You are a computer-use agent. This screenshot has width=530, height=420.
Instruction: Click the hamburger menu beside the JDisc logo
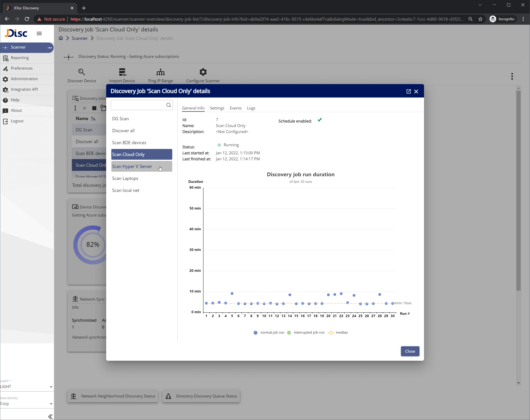tap(39, 33)
